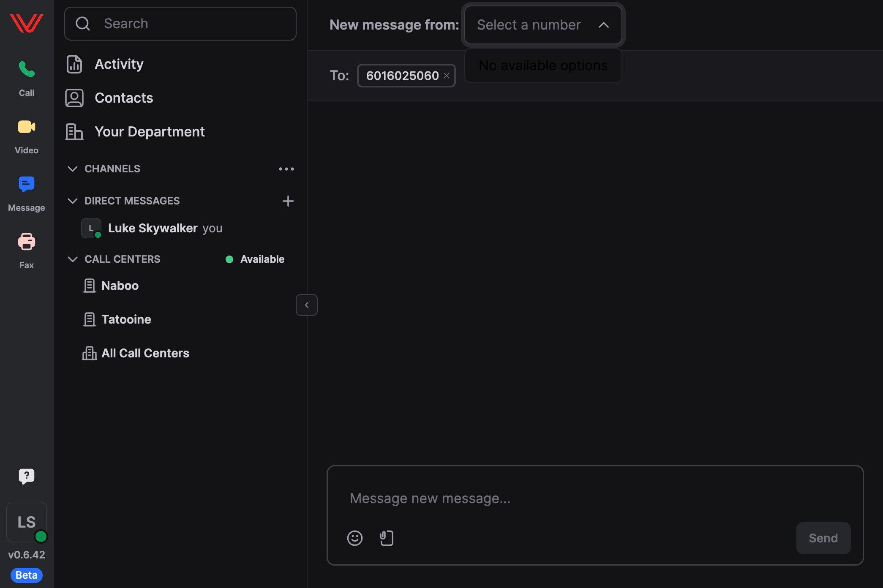Screen dimensions: 883x588
Task: Insert an emoji in message box
Action: (354, 538)
